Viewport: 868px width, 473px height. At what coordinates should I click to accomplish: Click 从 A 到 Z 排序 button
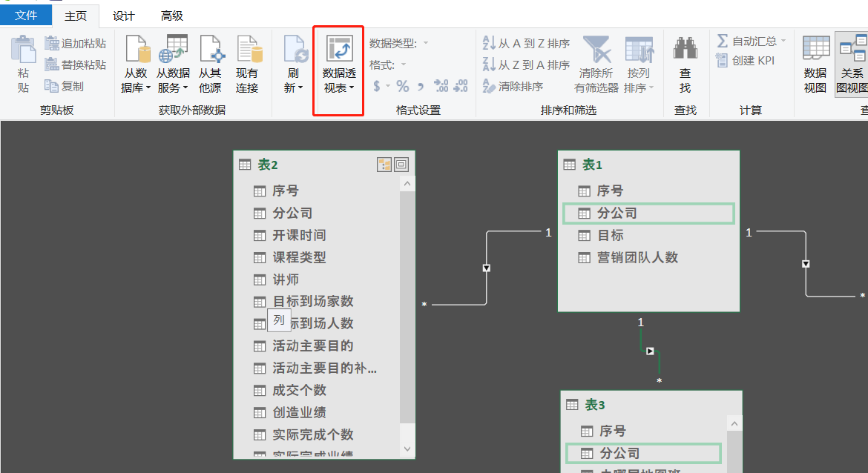pos(526,43)
